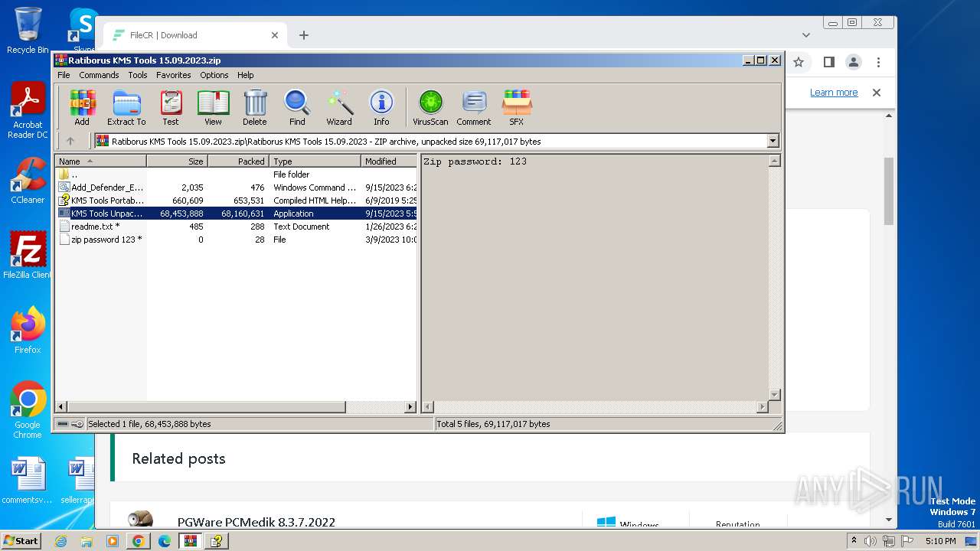980x551 pixels.
Task: Open the address path dropdown arrow
Action: (773, 141)
